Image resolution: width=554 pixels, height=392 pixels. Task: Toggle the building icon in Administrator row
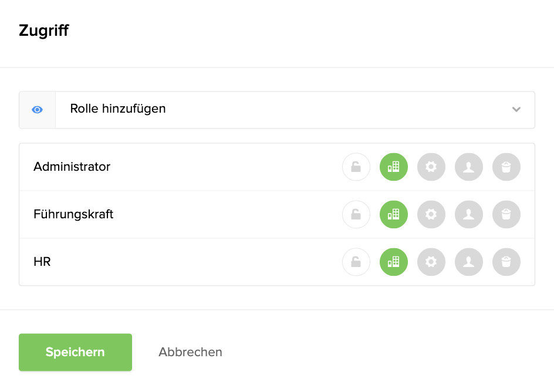click(x=394, y=167)
